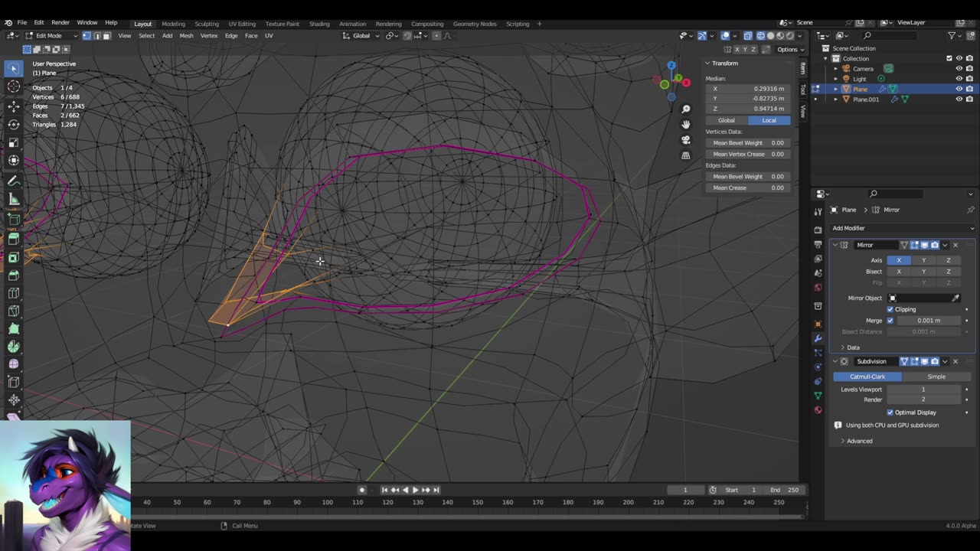Open the Mesh menu in viewport
This screenshot has width=980, height=551.
[186, 35]
